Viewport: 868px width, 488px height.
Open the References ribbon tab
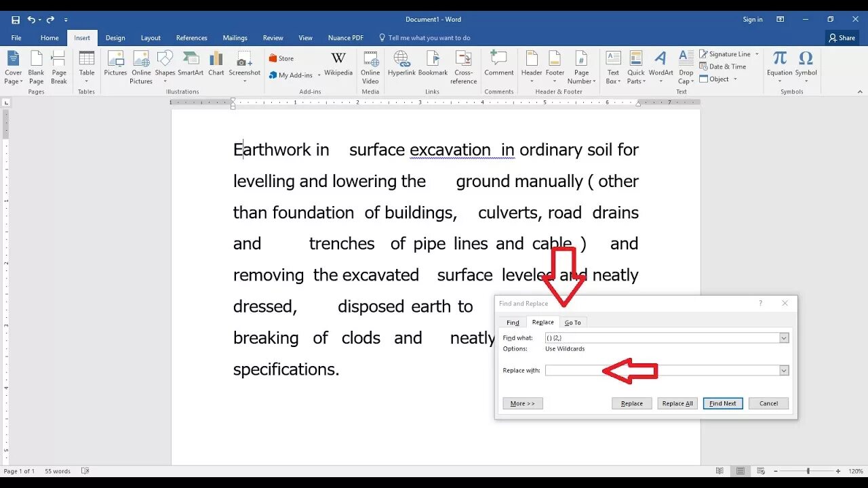(x=191, y=38)
